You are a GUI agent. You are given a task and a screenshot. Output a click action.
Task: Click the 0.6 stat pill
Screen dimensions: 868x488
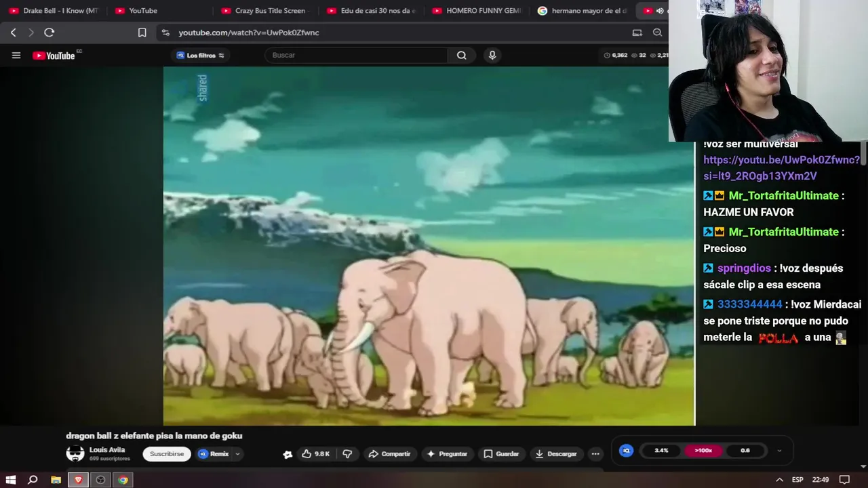coord(745,451)
